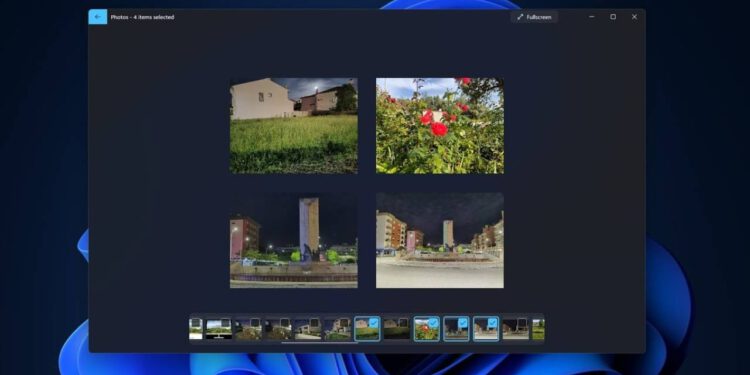Minimize the Photos window
750x375 pixels.
(x=592, y=17)
